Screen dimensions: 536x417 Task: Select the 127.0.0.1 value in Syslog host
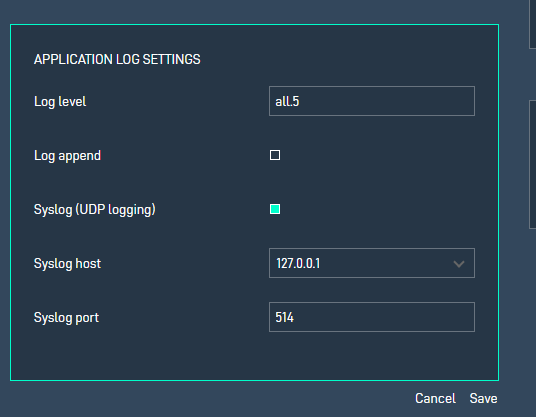tap(298, 264)
